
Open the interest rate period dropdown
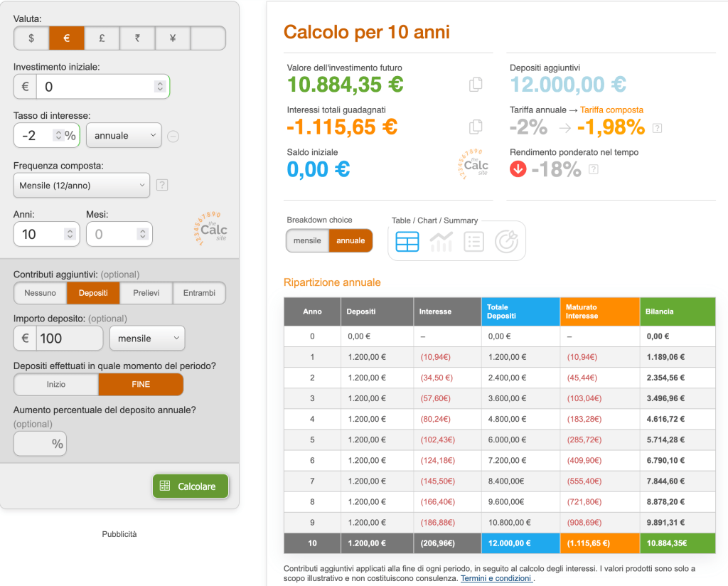(124, 135)
